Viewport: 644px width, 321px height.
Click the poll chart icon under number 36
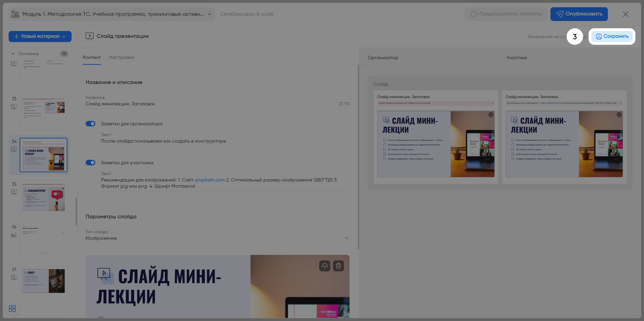14,235
